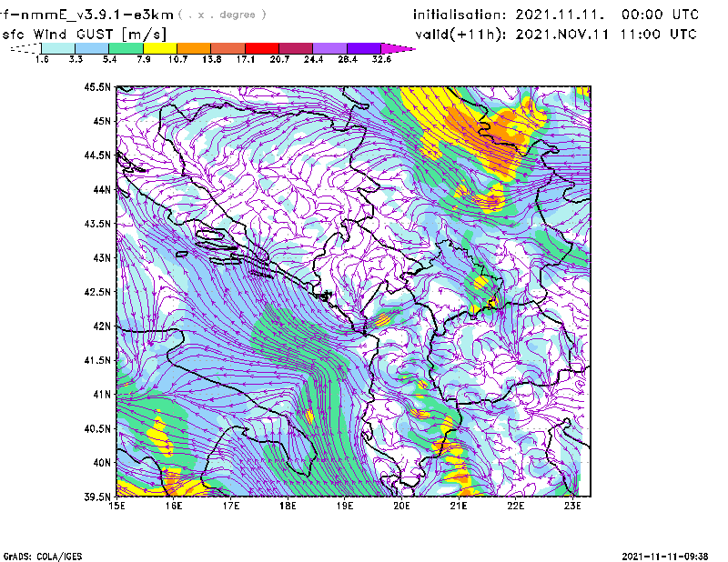Click the legend value 3.3

(76, 59)
